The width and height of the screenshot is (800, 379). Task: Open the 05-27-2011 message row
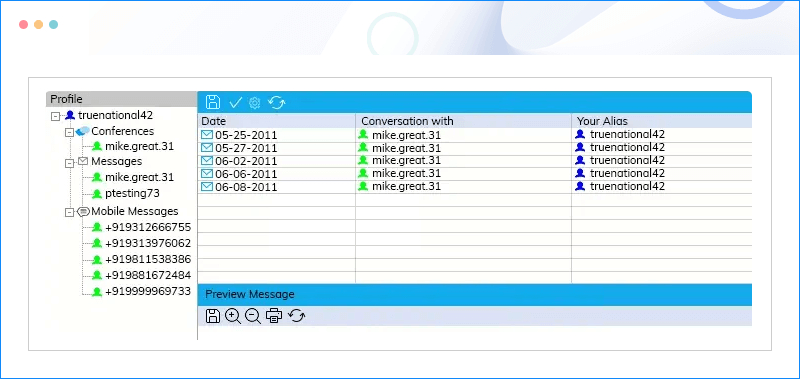474,148
